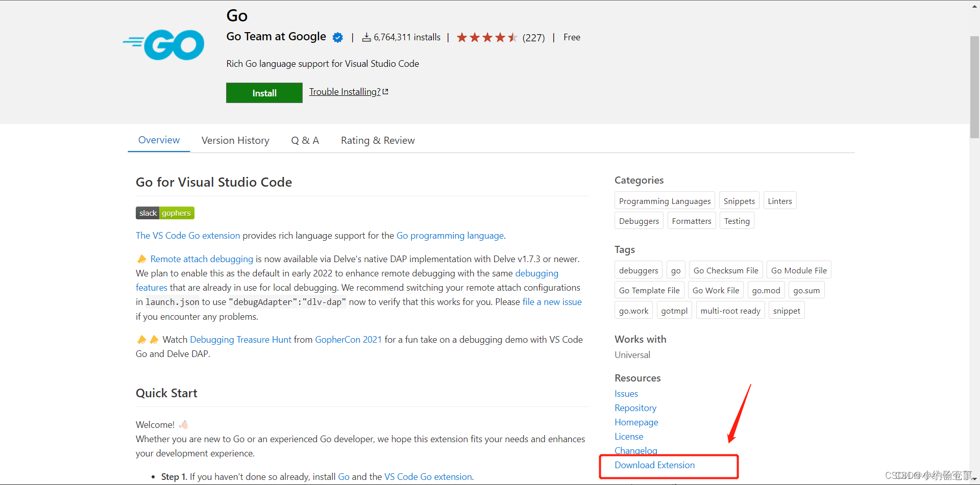Click the gotmpl tag
This screenshot has width=980, height=485.
click(674, 311)
